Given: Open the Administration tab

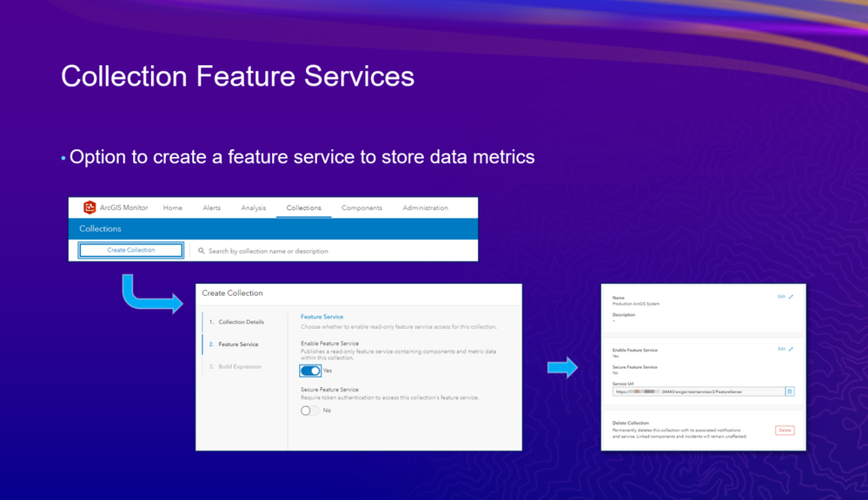Looking at the screenshot, I should pyautogui.click(x=425, y=207).
